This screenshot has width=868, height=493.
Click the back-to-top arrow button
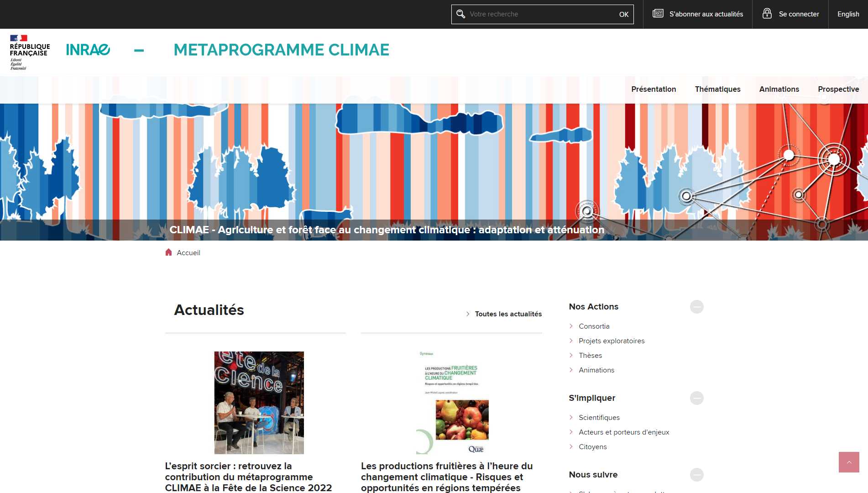(x=849, y=462)
